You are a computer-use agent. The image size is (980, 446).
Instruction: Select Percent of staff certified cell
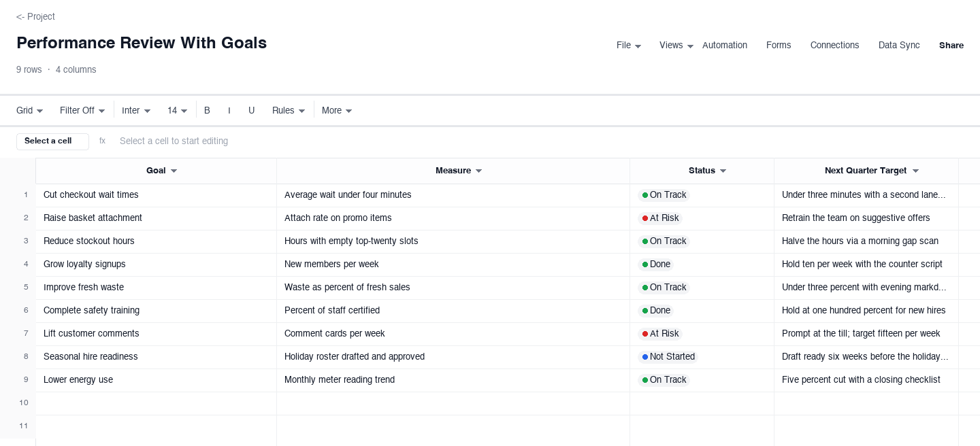[453, 311]
